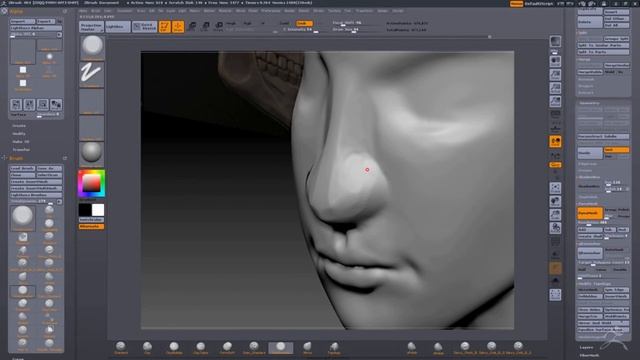
Task: Select the Rotate transform icon in top shelf
Action: tap(218, 27)
